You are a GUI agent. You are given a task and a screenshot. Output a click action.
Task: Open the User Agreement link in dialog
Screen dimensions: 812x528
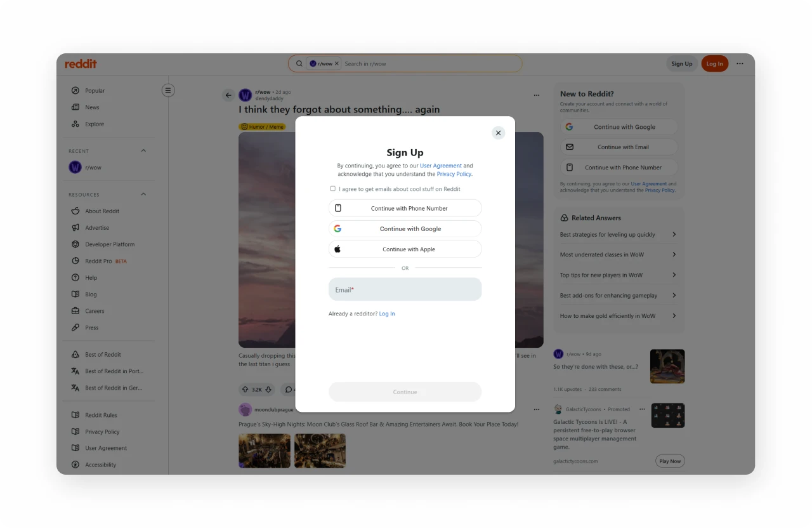[441, 166]
